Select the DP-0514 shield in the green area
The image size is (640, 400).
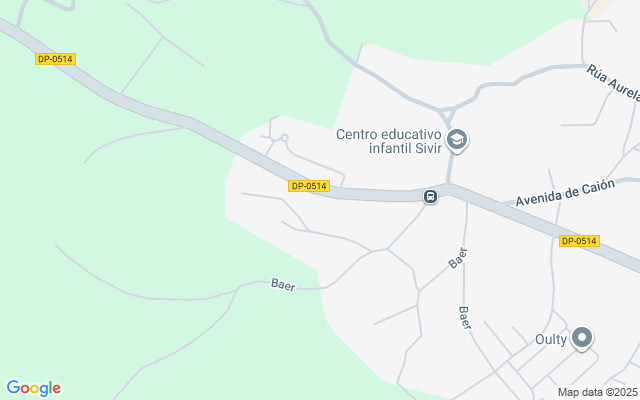point(55,59)
